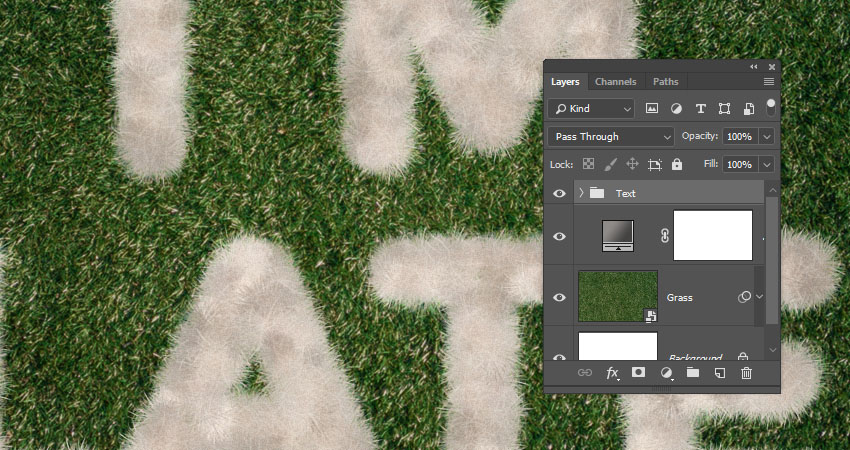Hide the gradient adjustment layer

tap(559, 236)
